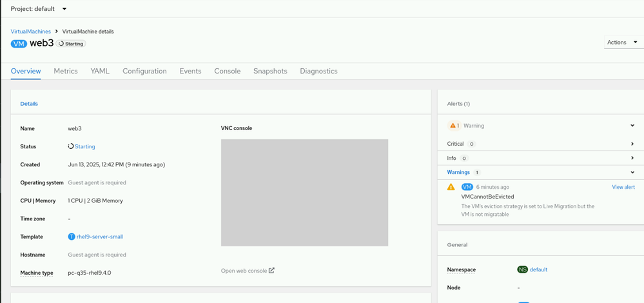Open the rhel9-server-small template link
The width and height of the screenshot is (644, 303).
coord(100,237)
